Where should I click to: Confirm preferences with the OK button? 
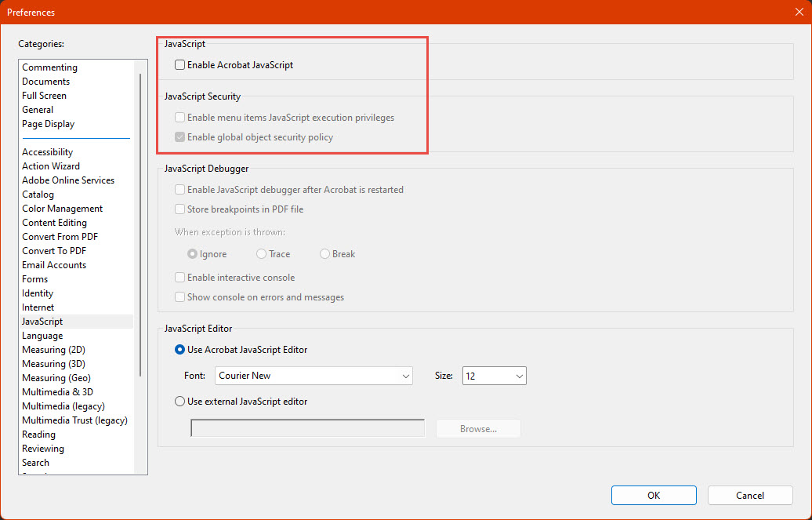click(653, 495)
